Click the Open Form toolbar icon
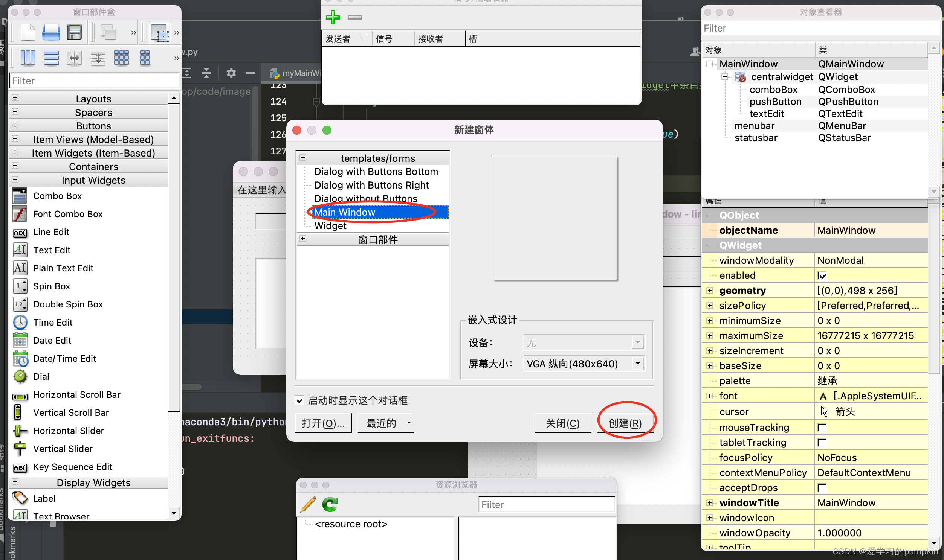This screenshot has height=560, width=944. pyautogui.click(x=51, y=32)
